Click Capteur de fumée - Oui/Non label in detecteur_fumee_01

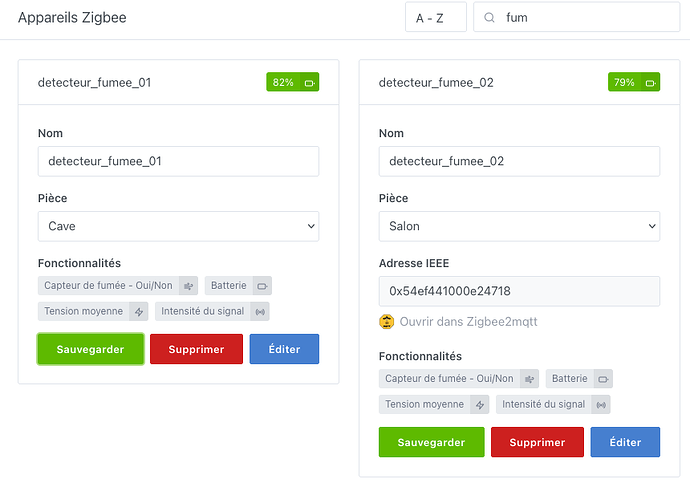[108, 285]
